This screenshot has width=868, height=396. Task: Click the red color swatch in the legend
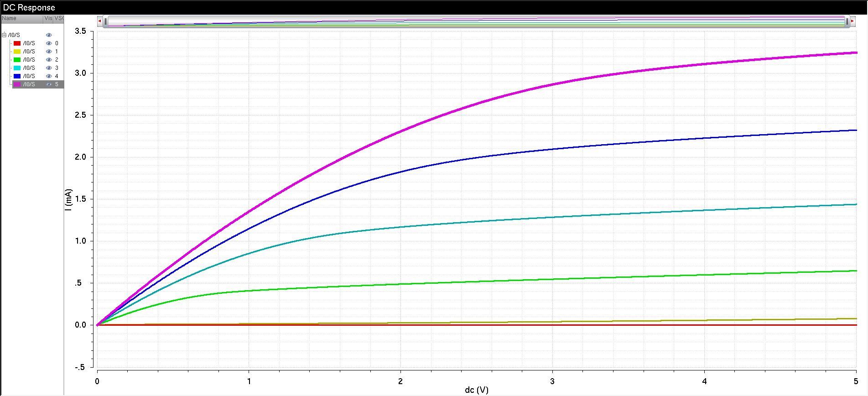[17, 43]
